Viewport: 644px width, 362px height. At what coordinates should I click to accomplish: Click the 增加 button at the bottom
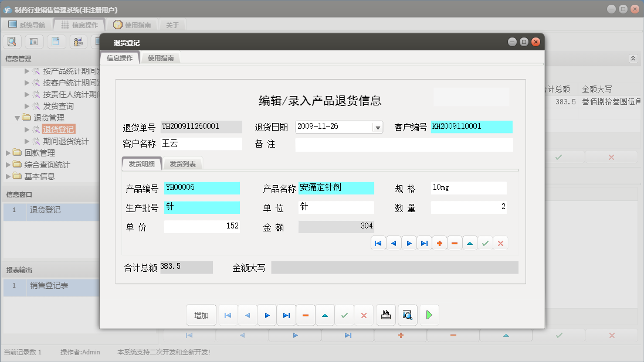[x=201, y=315]
